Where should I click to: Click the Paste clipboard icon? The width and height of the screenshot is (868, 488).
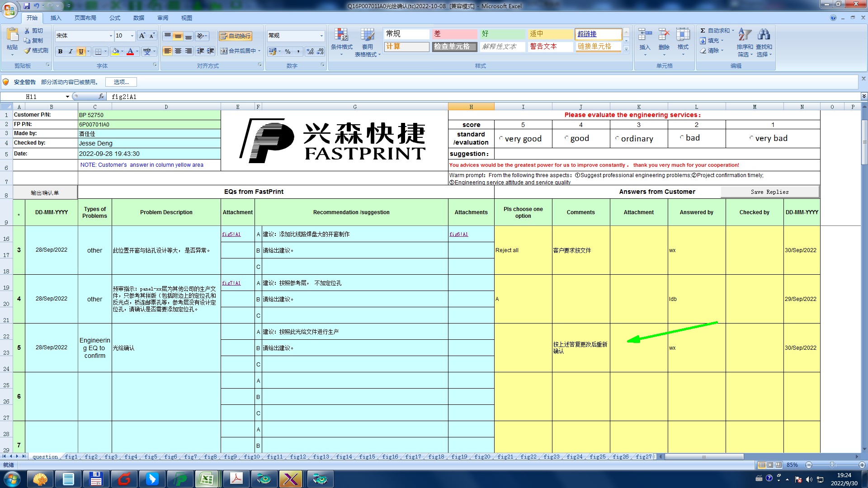click(12, 35)
